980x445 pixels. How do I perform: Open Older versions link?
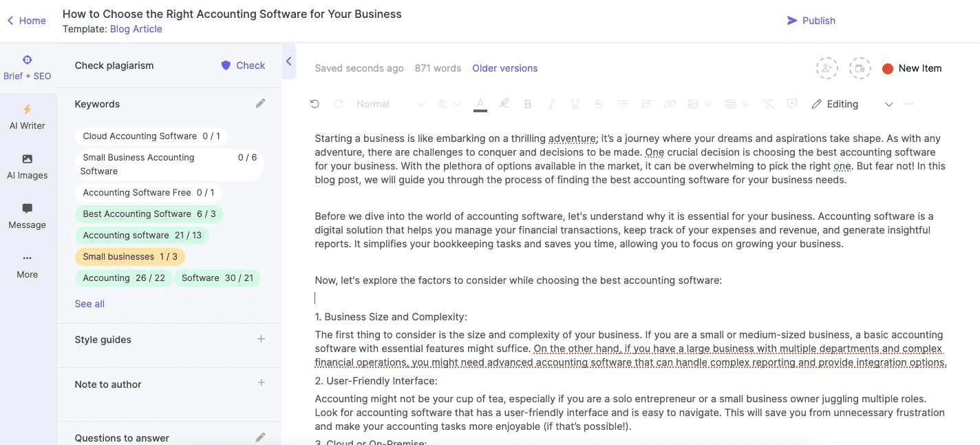coord(505,68)
